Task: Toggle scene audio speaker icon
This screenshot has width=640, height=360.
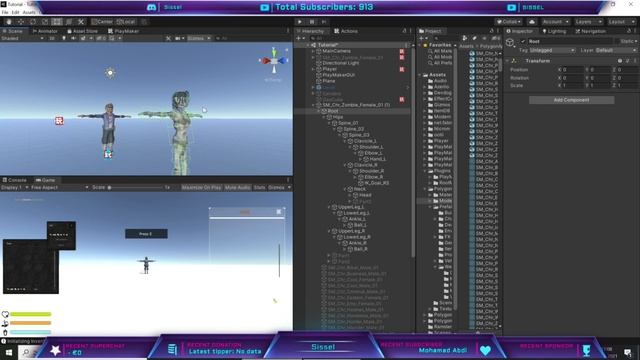Action: coord(73,38)
